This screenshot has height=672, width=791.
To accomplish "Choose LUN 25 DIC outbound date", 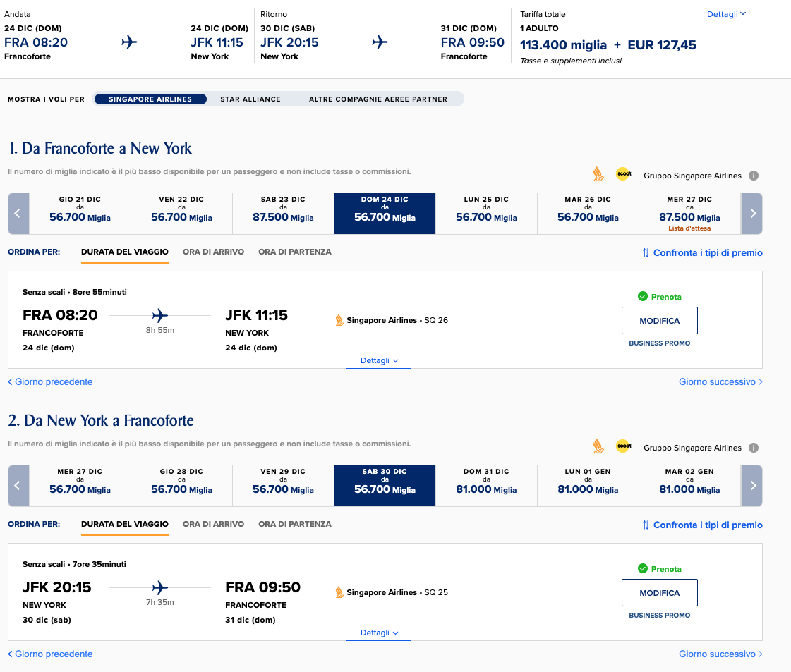I will (486, 213).
